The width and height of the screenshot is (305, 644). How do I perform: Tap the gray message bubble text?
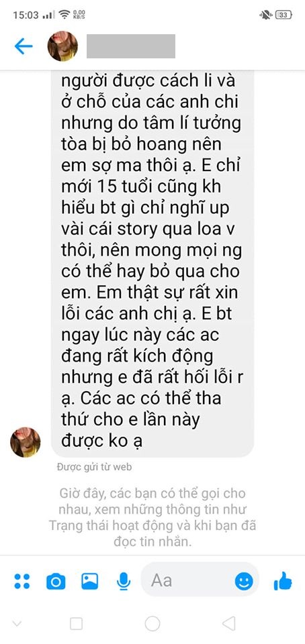pos(152,264)
